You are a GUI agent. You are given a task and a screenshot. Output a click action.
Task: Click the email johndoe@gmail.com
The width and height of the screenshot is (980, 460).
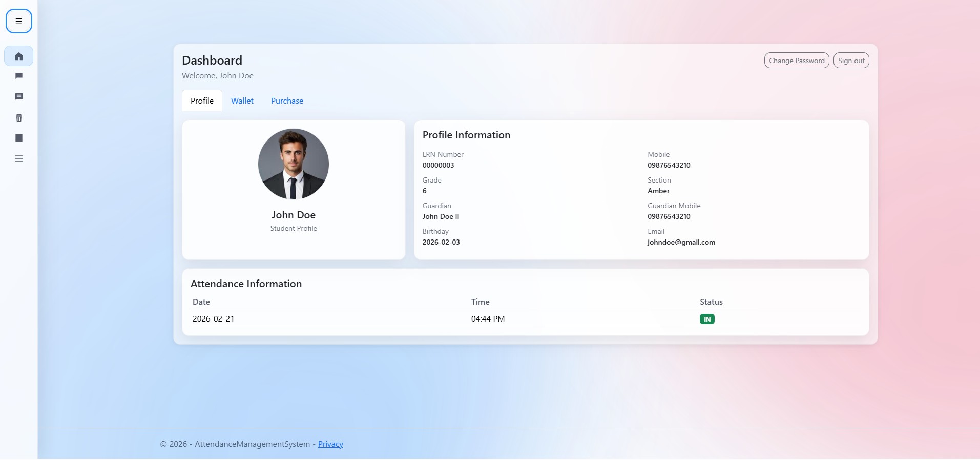(681, 242)
